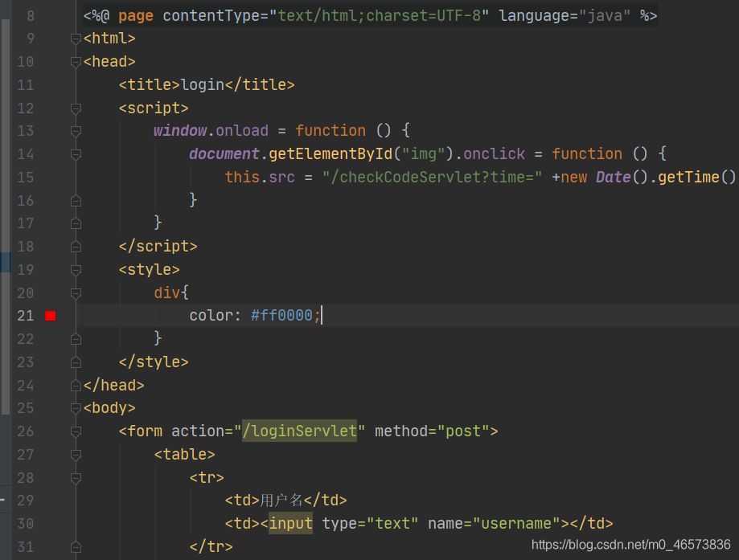Collapse the body tag at line 25
This screenshot has width=739, height=560.
coord(76,408)
